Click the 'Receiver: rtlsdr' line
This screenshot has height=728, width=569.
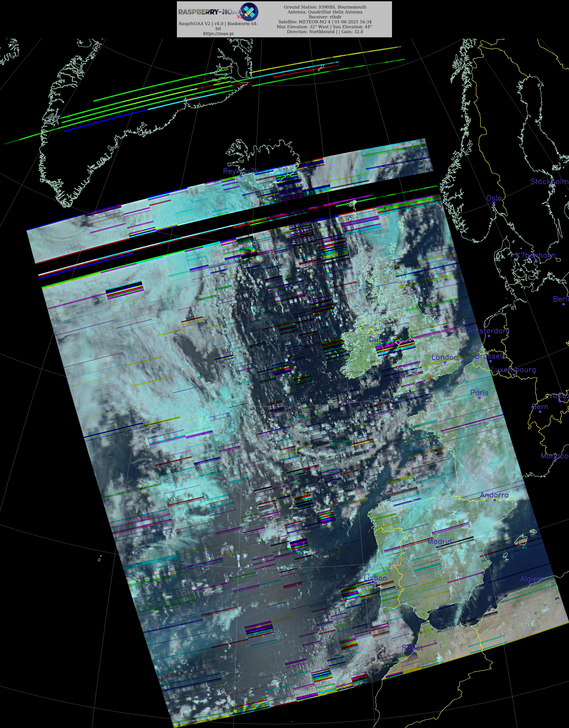[325, 17]
